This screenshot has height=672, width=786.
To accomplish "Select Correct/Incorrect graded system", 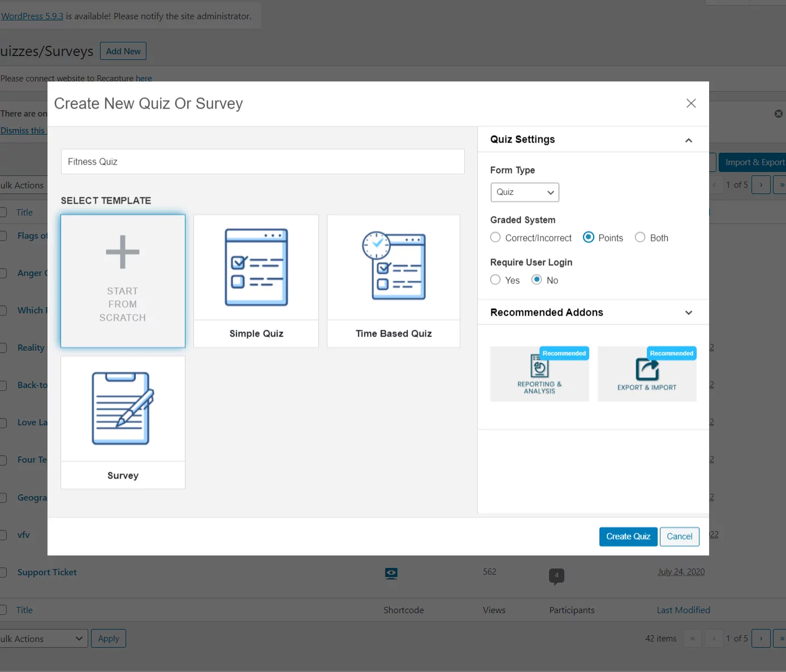I will tap(495, 238).
